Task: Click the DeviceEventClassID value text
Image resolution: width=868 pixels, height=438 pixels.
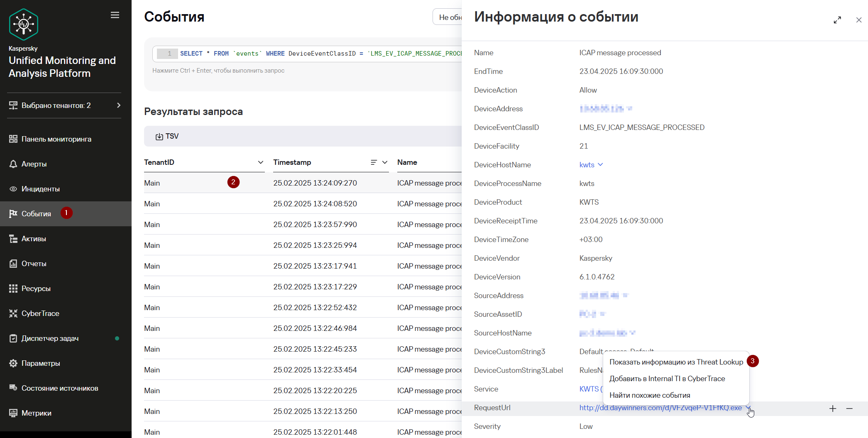Action: coord(642,127)
